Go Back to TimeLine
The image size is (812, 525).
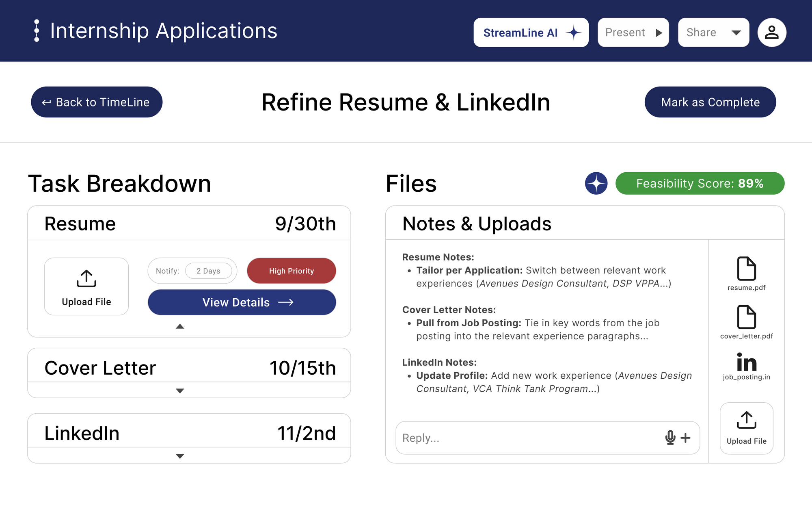click(97, 102)
